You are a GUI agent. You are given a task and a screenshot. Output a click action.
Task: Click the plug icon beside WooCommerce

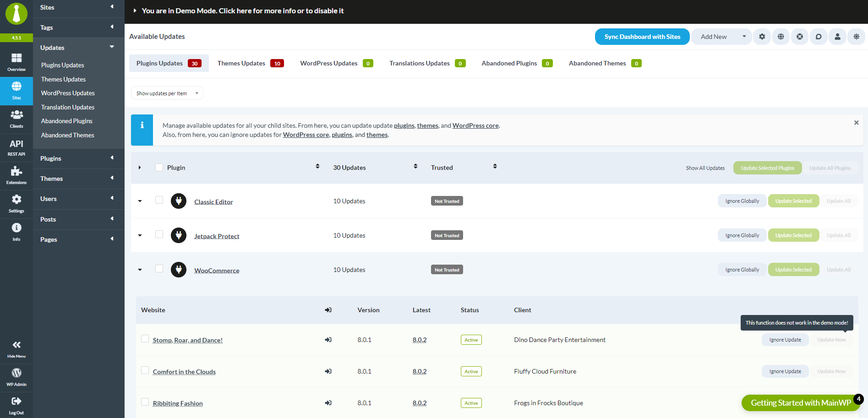click(x=179, y=270)
